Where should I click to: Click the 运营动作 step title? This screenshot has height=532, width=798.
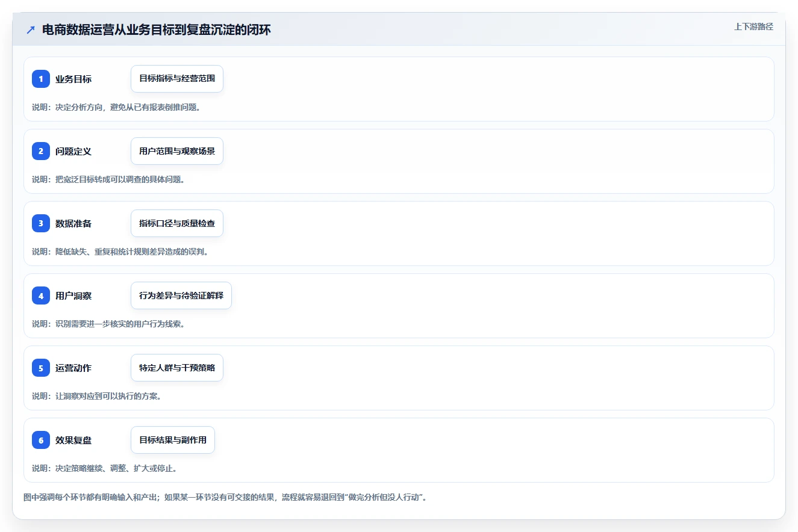[73, 368]
